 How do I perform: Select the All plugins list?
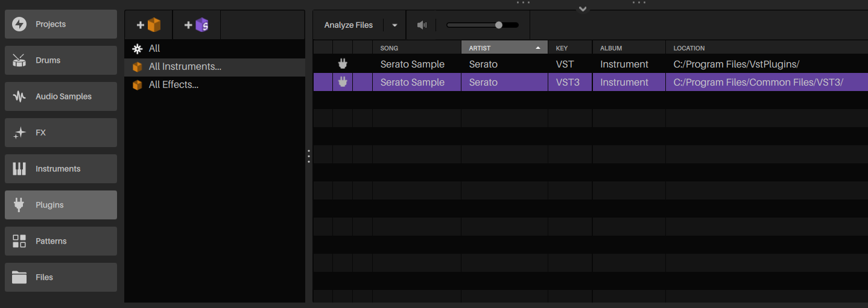215,49
